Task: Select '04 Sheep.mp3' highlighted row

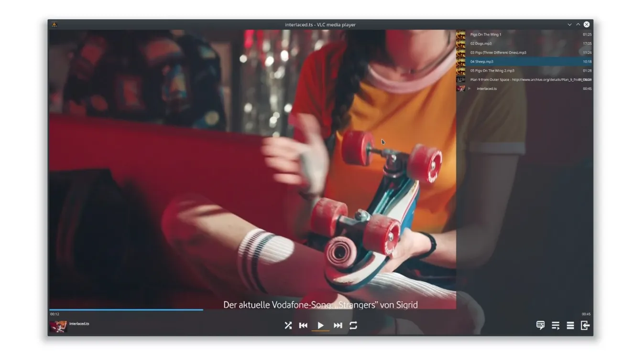Action: point(524,62)
